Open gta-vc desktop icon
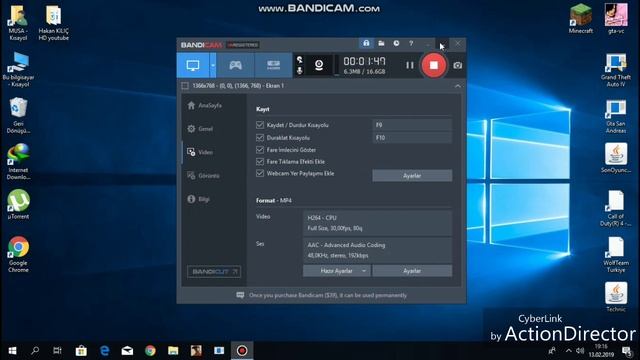 click(616, 19)
